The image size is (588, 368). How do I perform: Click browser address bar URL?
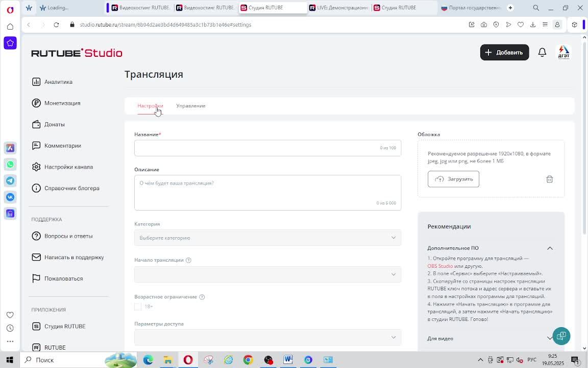click(x=165, y=25)
